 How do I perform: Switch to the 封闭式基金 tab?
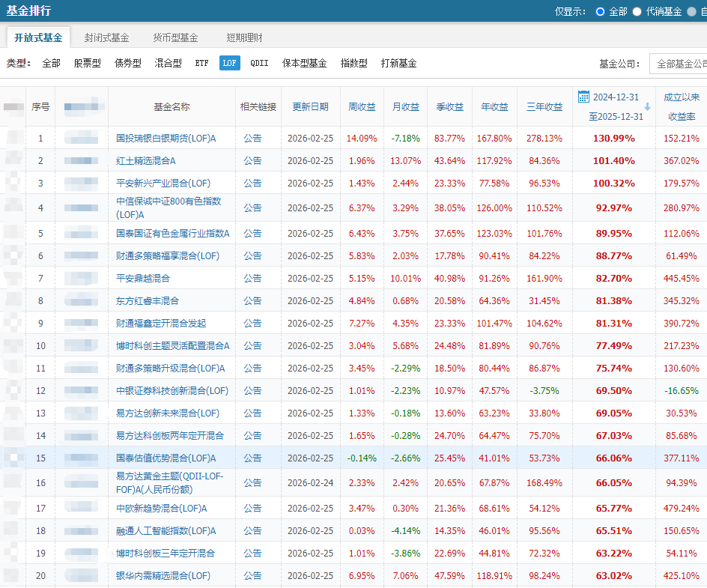pyautogui.click(x=106, y=36)
